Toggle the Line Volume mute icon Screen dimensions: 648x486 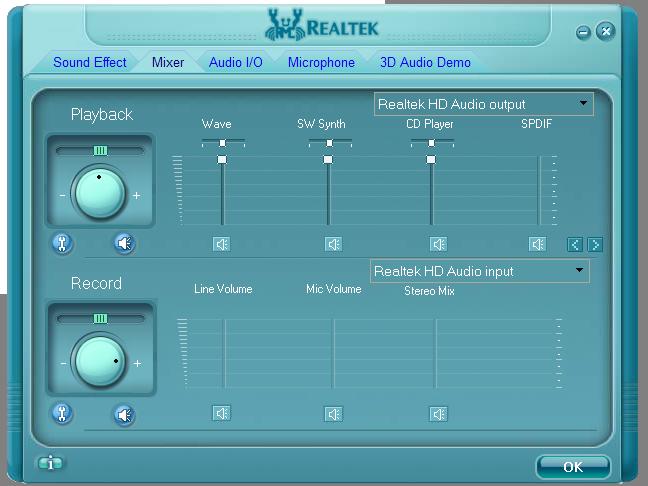coord(222,413)
